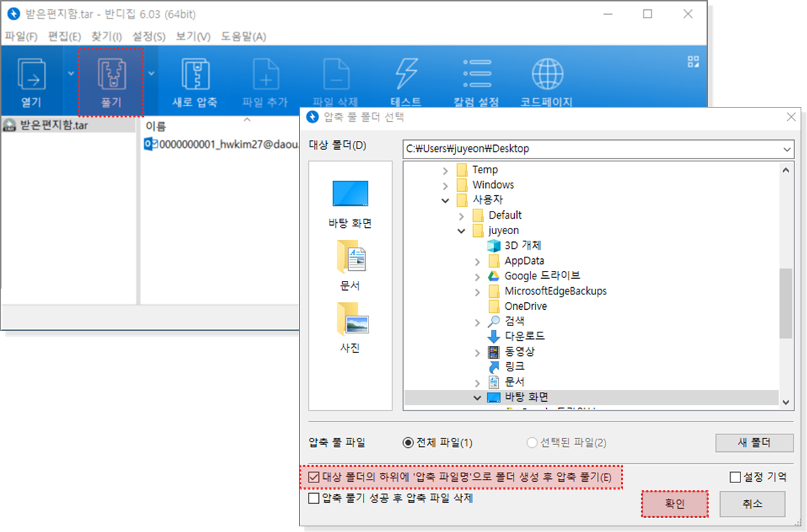Uncheck create folder named after archive option
This screenshot has width=807, height=532.
point(314,477)
